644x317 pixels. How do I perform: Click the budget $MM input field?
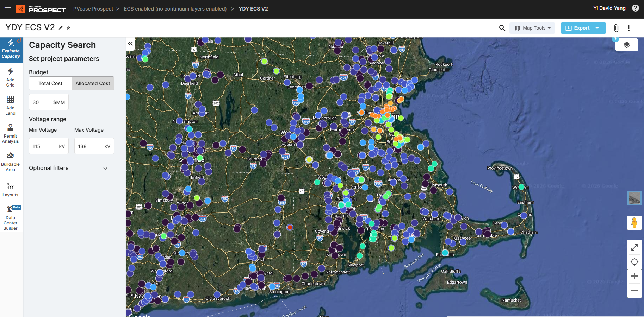[49, 102]
